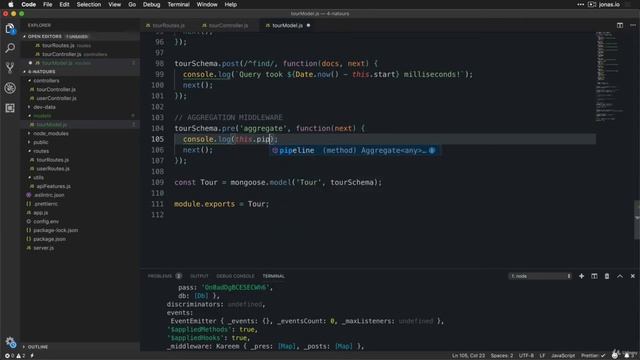640x360 pixels.
Task: Open the Search view in activity bar
Action: click(10, 48)
